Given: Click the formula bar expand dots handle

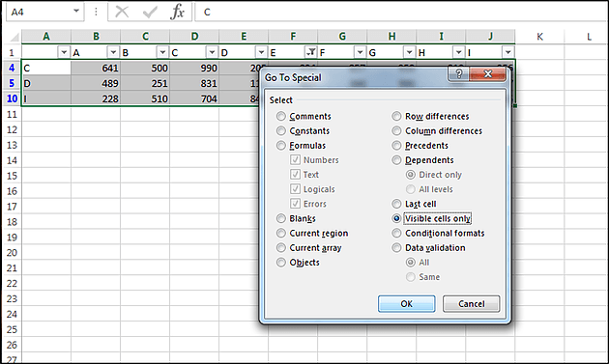Looking at the screenshot, I should click(96, 12).
